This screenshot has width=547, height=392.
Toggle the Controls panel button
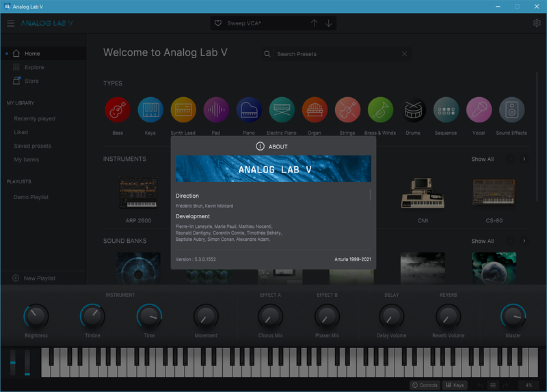click(x=425, y=385)
